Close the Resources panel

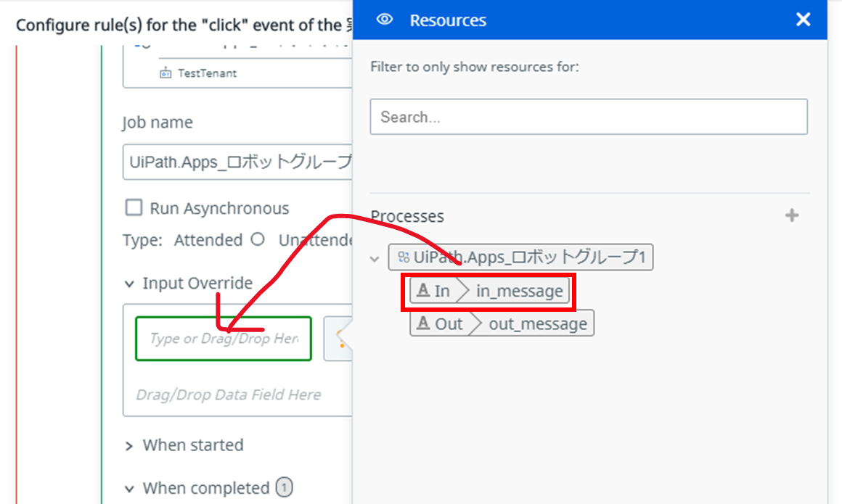(803, 20)
